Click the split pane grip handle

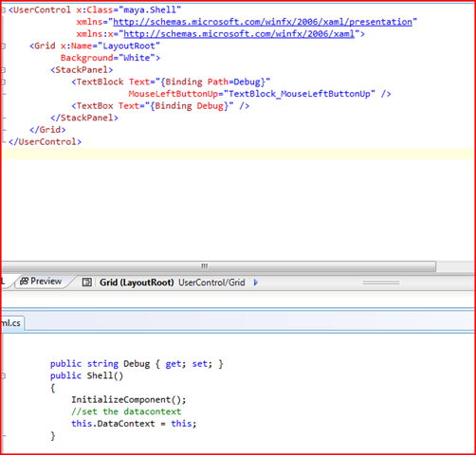click(381, 282)
